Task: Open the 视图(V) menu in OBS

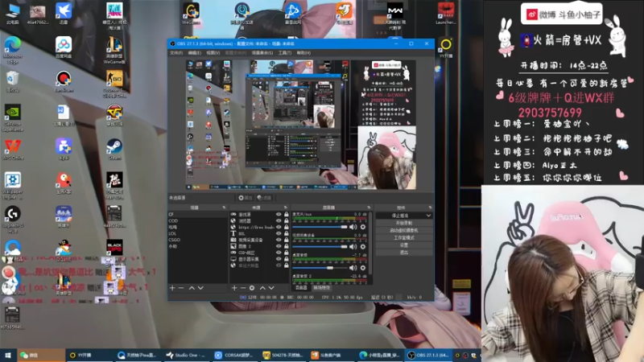Action: [213, 53]
